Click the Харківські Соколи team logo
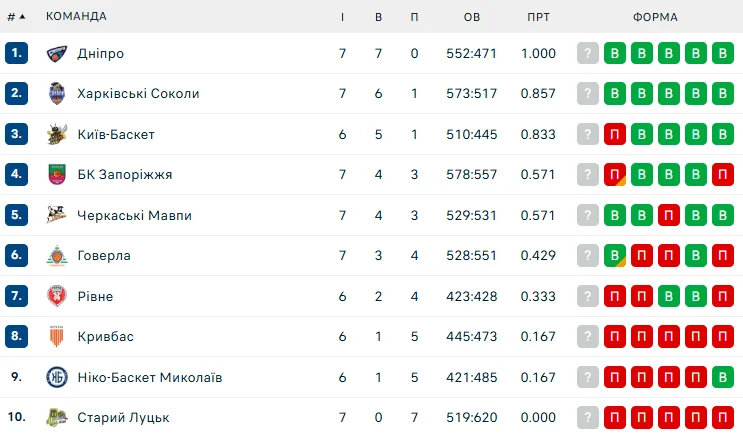Screen dimensions: 743x436 (56, 94)
